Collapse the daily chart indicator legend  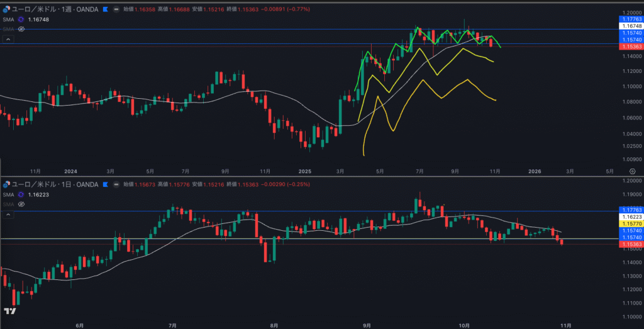(8, 215)
